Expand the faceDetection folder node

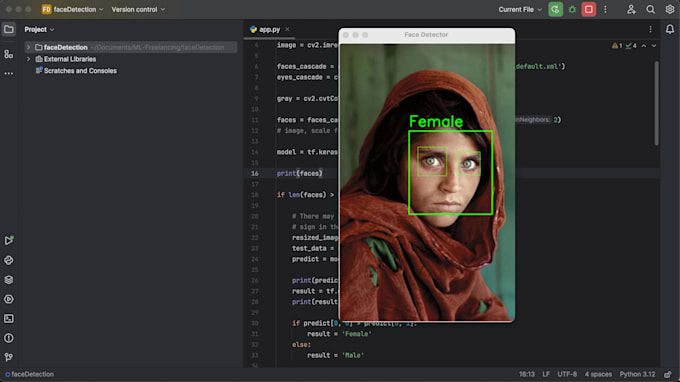point(29,47)
